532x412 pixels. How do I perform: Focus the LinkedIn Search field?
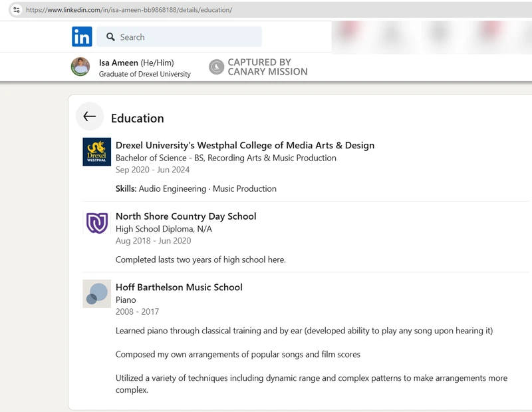point(179,37)
